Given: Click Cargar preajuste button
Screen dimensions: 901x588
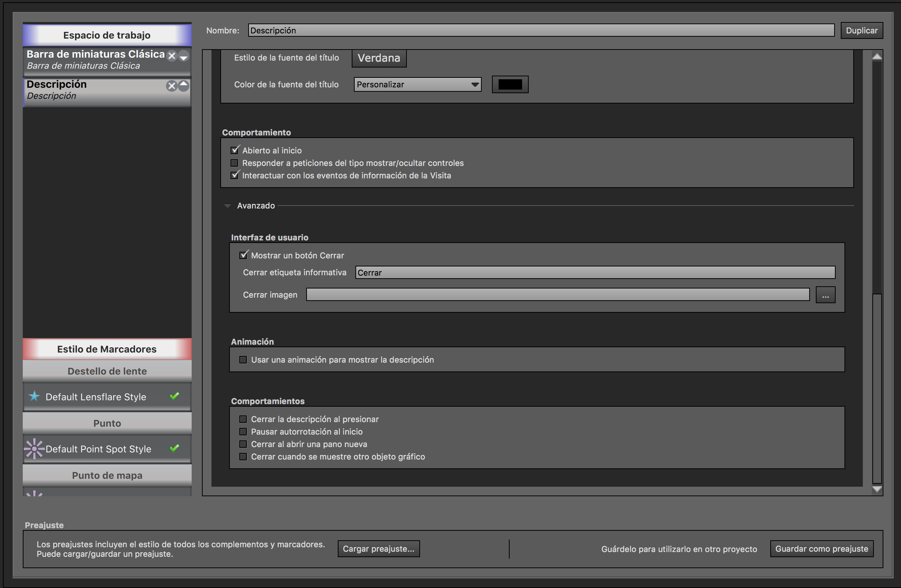Looking at the screenshot, I should pos(378,549).
